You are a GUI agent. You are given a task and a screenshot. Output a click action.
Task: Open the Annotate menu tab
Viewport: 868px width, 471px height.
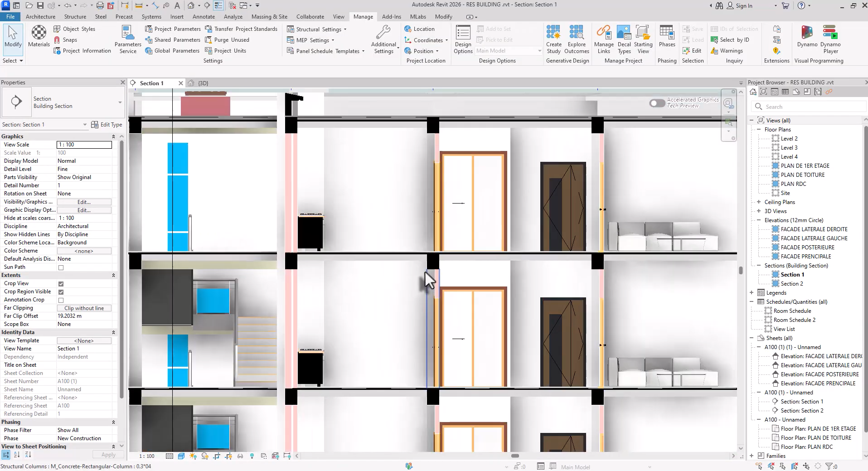[204, 16]
